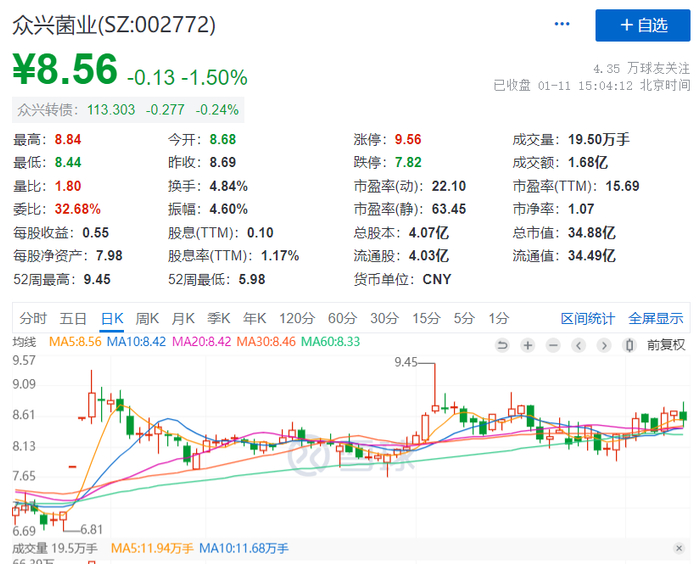The height and width of the screenshot is (564, 700).
Task: Select the 周K weekly chart tab
Action: (147, 319)
